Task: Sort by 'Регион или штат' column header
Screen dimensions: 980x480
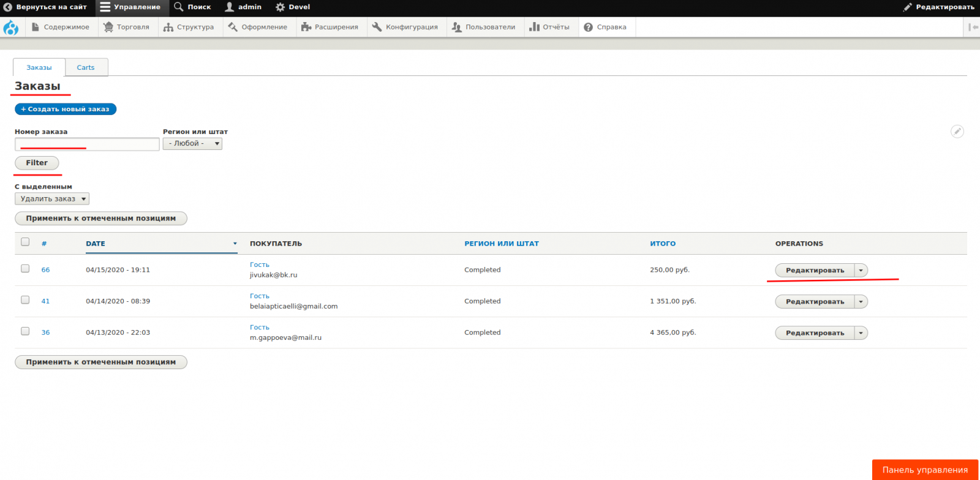Action: coord(502,244)
